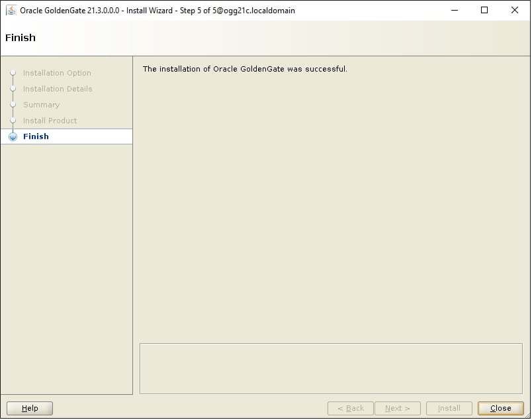
Task: Select the Summary step
Action: tap(42, 105)
